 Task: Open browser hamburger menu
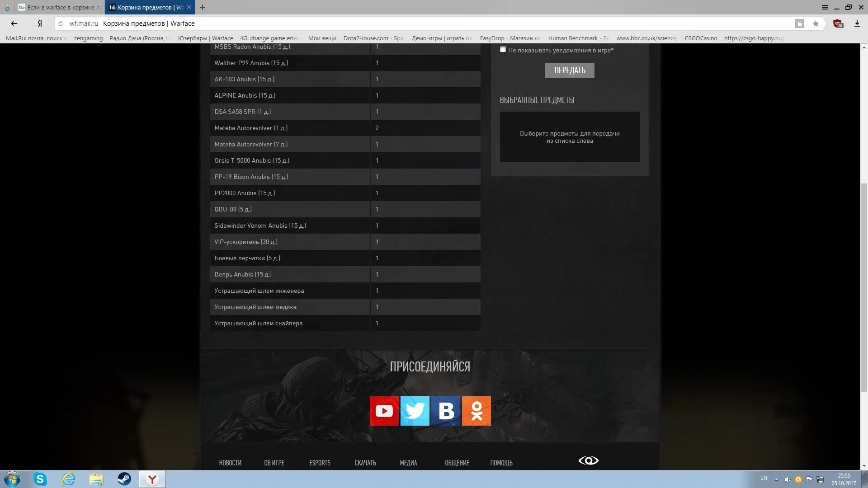(825, 7)
